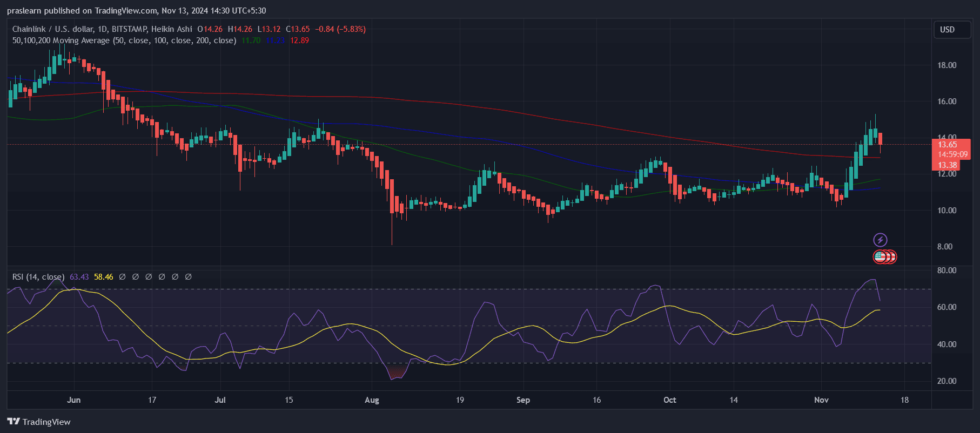Click the -0.84 (-5.83%) price change value
This screenshot has height=433, width=980.
click(x=340, y=29)
